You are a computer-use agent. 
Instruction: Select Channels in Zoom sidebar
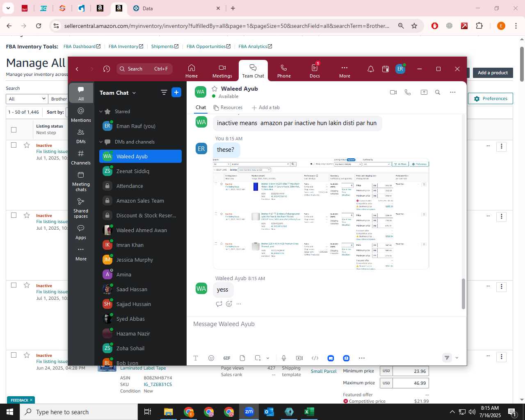click(81, 157)
